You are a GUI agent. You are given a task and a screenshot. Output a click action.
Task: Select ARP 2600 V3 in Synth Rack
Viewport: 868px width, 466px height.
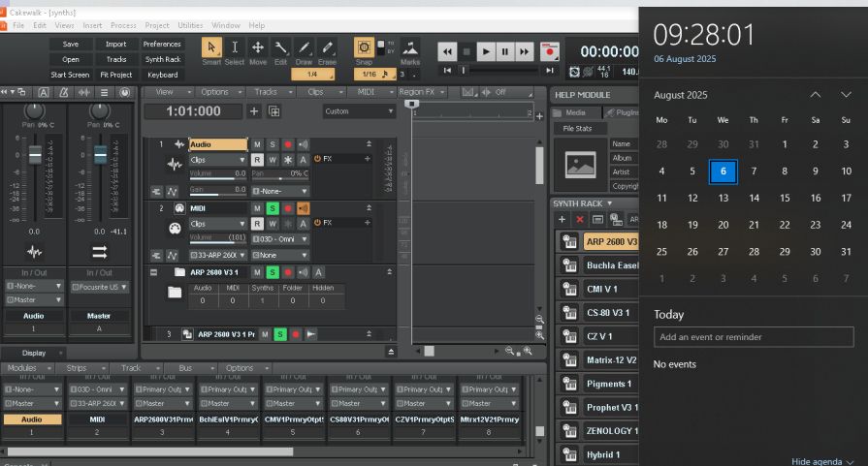pos(611,241)
